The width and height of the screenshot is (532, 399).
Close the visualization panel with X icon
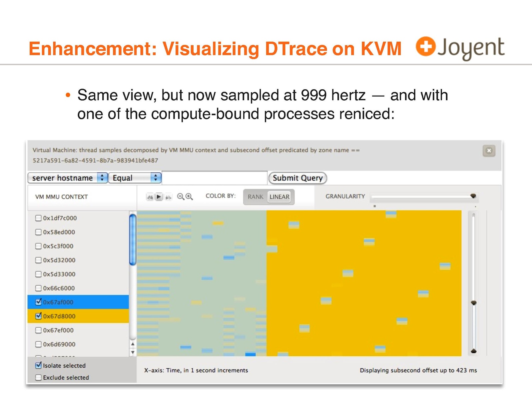[489, 151]
